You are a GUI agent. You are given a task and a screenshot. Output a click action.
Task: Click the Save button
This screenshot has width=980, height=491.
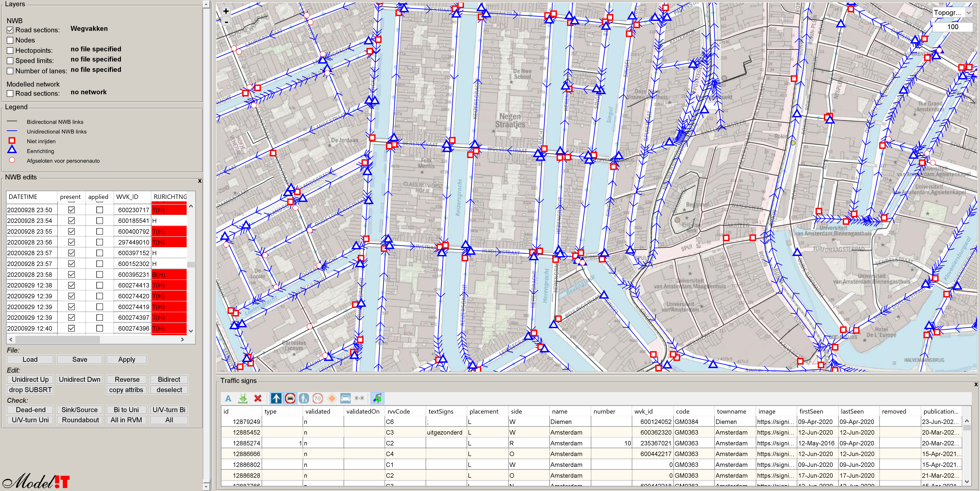coord(80,359)
